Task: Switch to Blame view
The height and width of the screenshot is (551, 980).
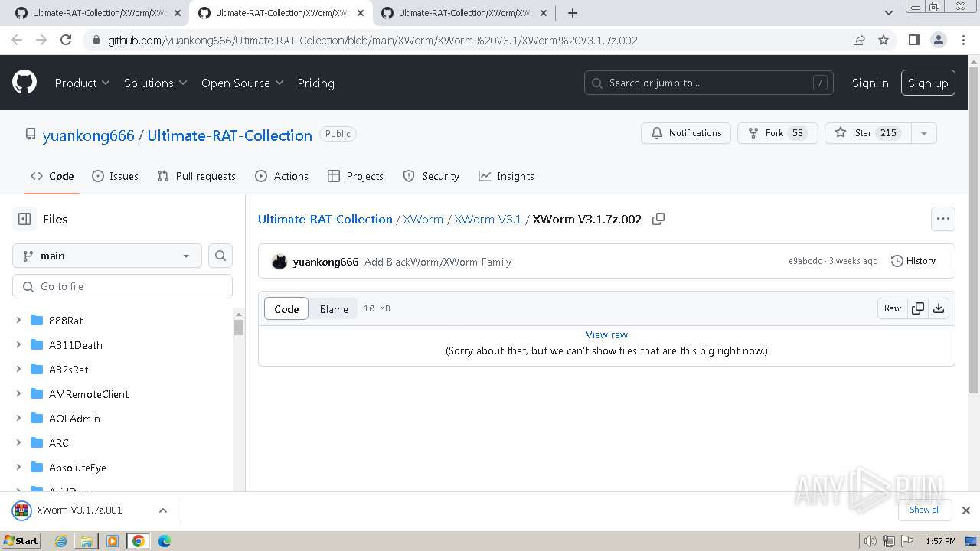Action: [x=334, y=309]
